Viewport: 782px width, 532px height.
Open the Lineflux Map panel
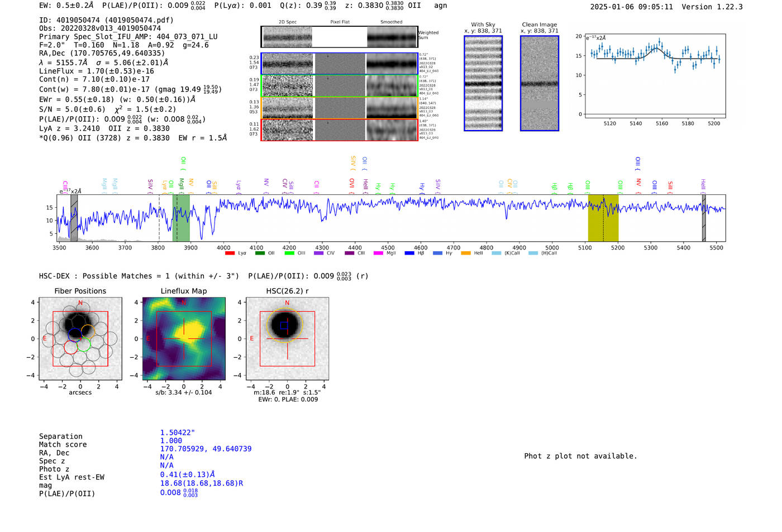184,339
